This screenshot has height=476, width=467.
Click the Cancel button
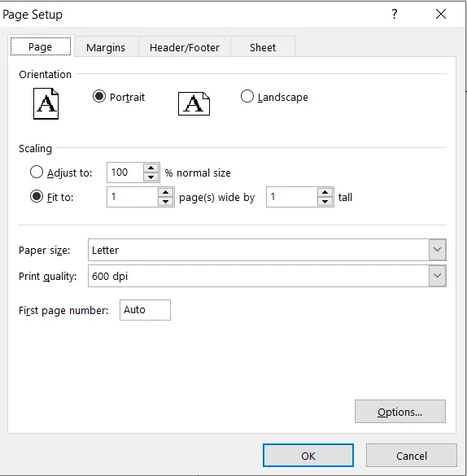click(412, 456)
